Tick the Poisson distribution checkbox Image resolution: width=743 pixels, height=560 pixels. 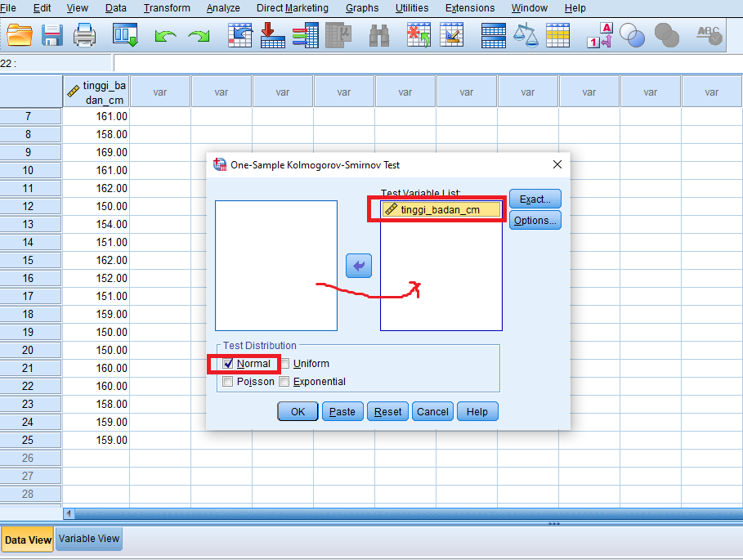pos(228,382)
